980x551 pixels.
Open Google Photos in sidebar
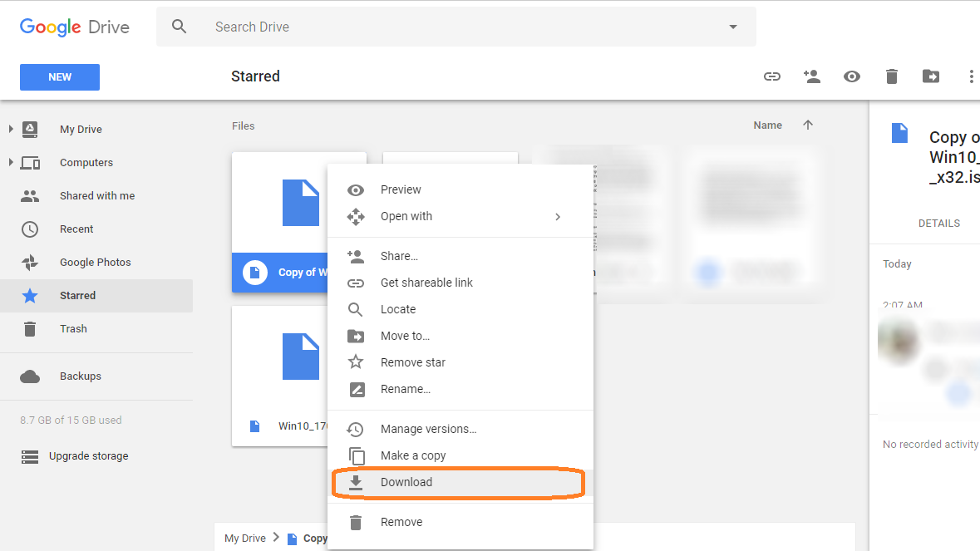tap(95, 263)
